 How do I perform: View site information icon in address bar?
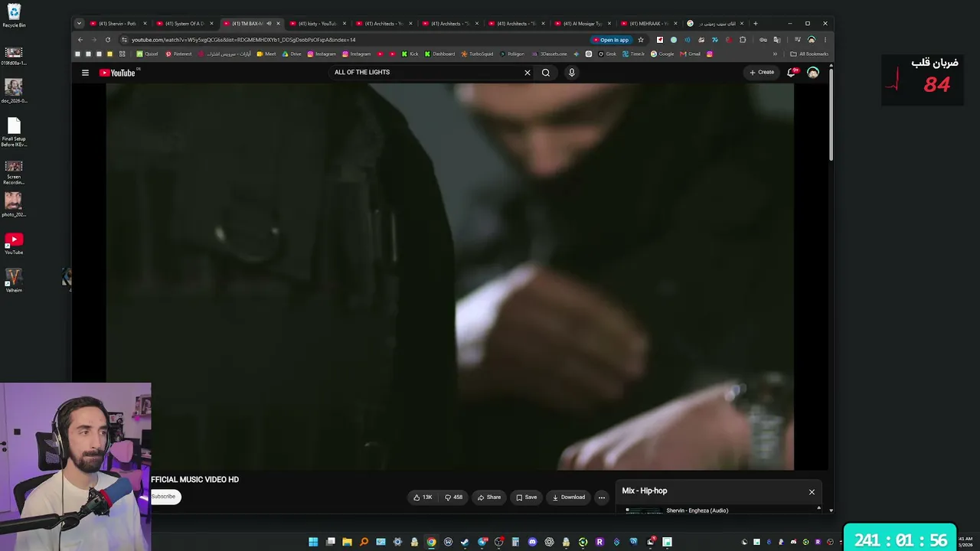pos(124,40)
